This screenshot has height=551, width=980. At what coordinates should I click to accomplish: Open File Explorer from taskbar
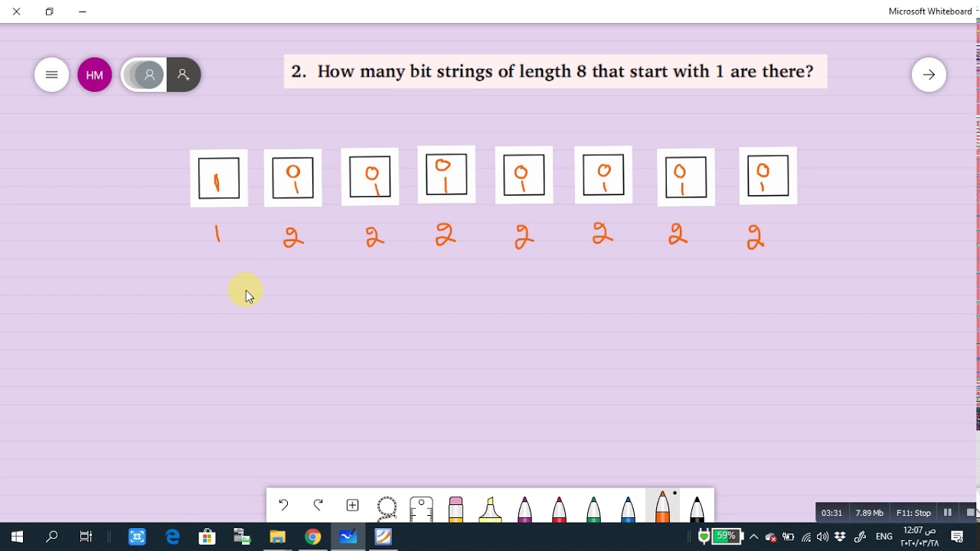(277, 537)
